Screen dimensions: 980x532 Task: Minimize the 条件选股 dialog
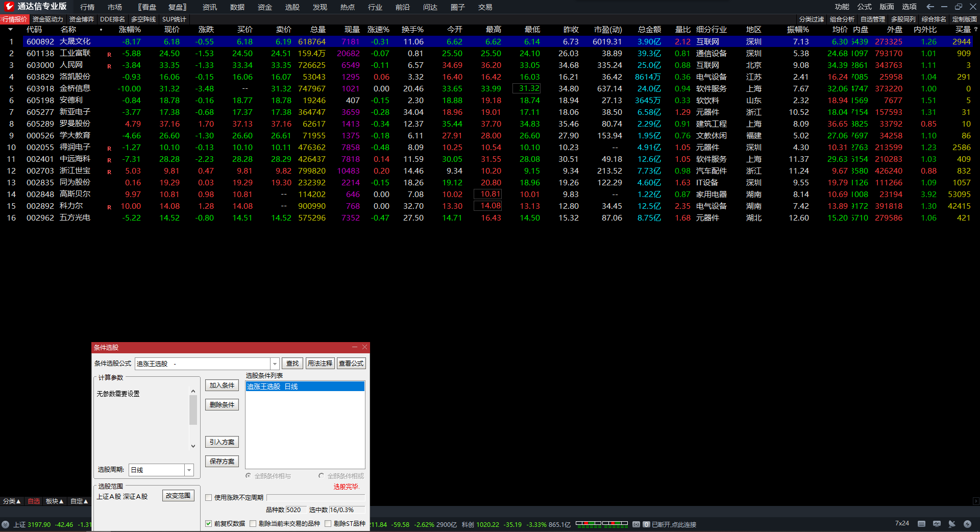tap(355, 347)
